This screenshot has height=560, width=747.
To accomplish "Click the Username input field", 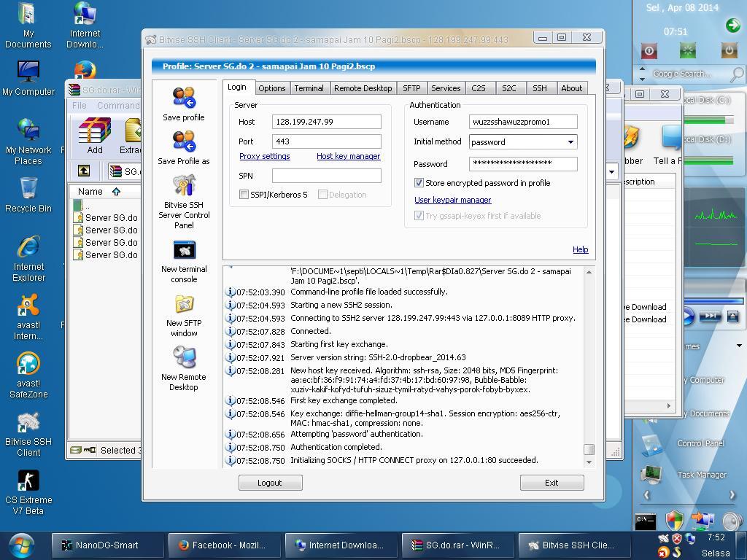I will pos(523,122).
